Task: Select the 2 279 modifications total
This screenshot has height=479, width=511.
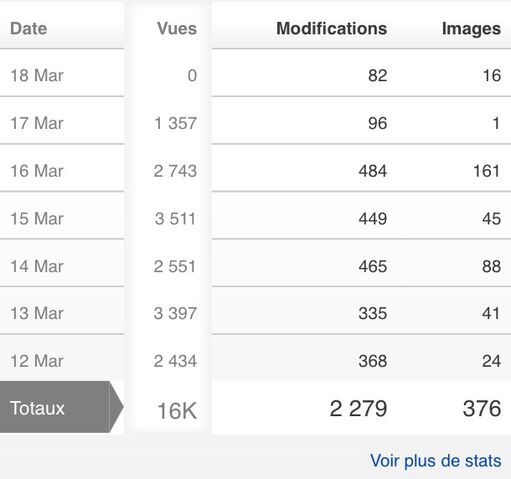Action: (358, 408)
